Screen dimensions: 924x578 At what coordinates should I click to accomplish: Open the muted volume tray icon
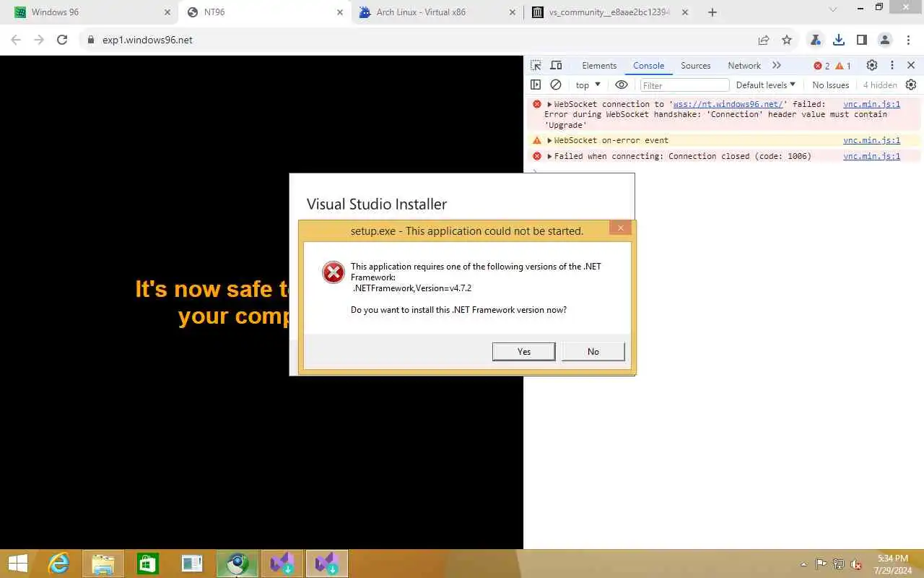855,564
